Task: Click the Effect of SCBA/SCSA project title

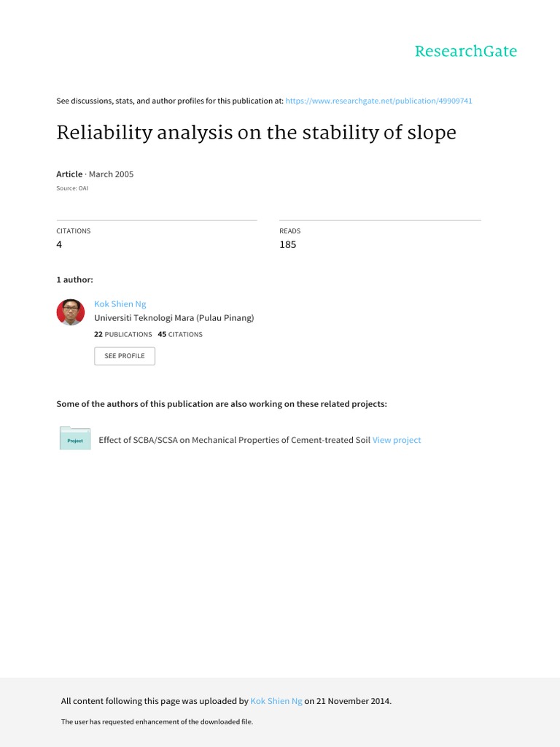Action: [x=234, y=440]
